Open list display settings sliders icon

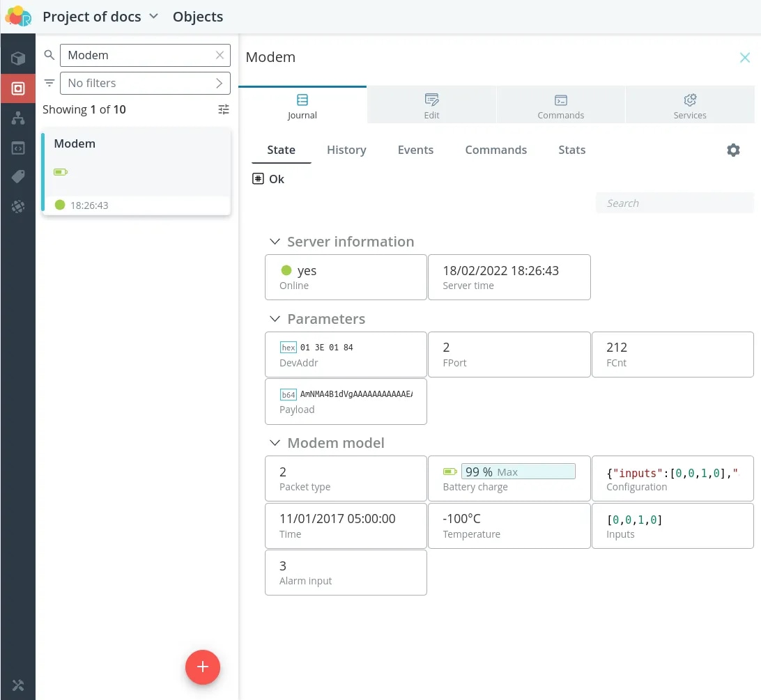[x=223, y=109]
